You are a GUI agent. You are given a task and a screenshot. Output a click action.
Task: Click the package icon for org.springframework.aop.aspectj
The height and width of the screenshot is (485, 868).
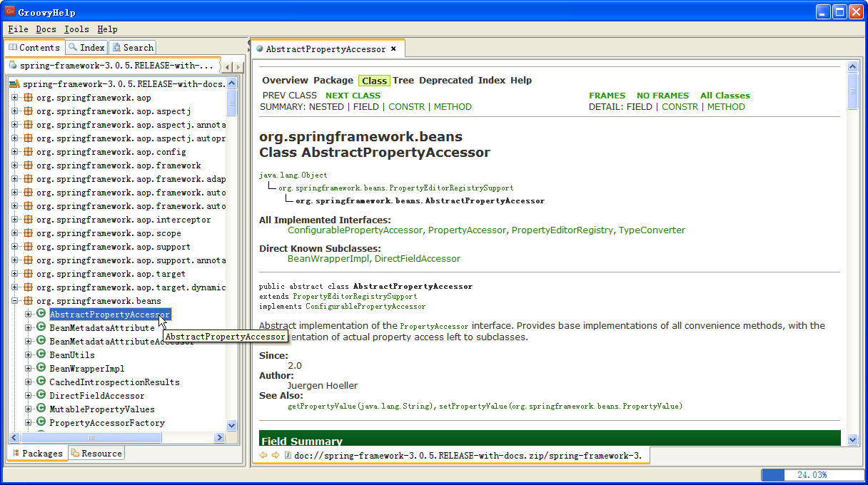coord(29,111)
